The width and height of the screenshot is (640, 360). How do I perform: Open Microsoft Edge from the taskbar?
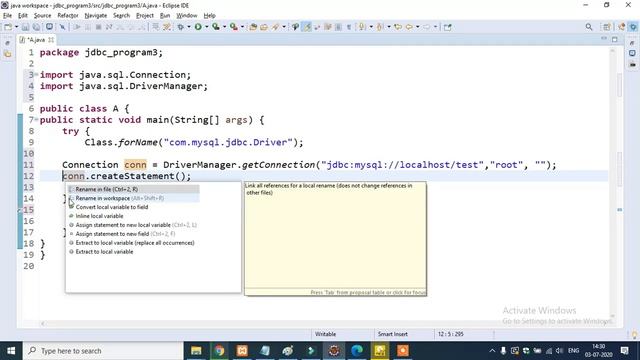point(357,351)
